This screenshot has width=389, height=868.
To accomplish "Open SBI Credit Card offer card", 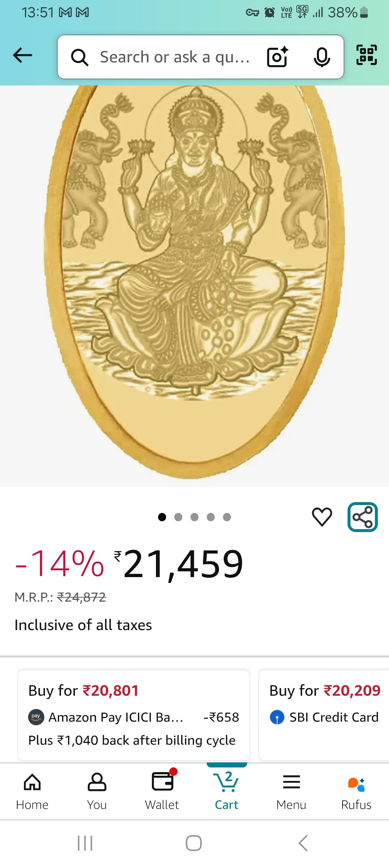I will [x=324, y=715].
